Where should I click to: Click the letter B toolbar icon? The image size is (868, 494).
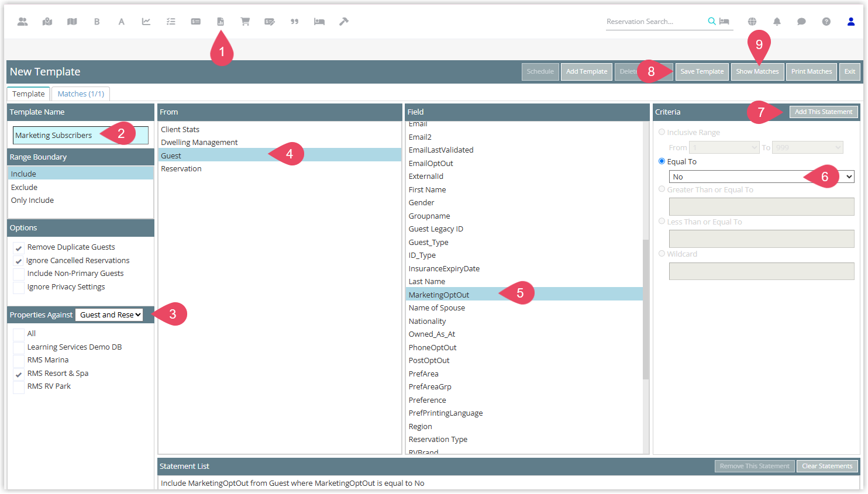pos(97,22)
